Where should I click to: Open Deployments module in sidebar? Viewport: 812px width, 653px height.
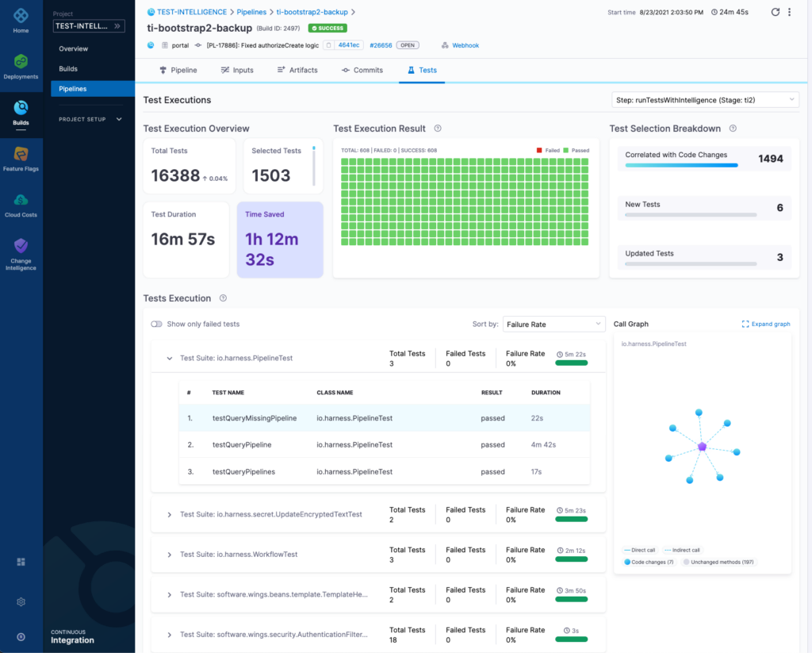tap(21, 67)
